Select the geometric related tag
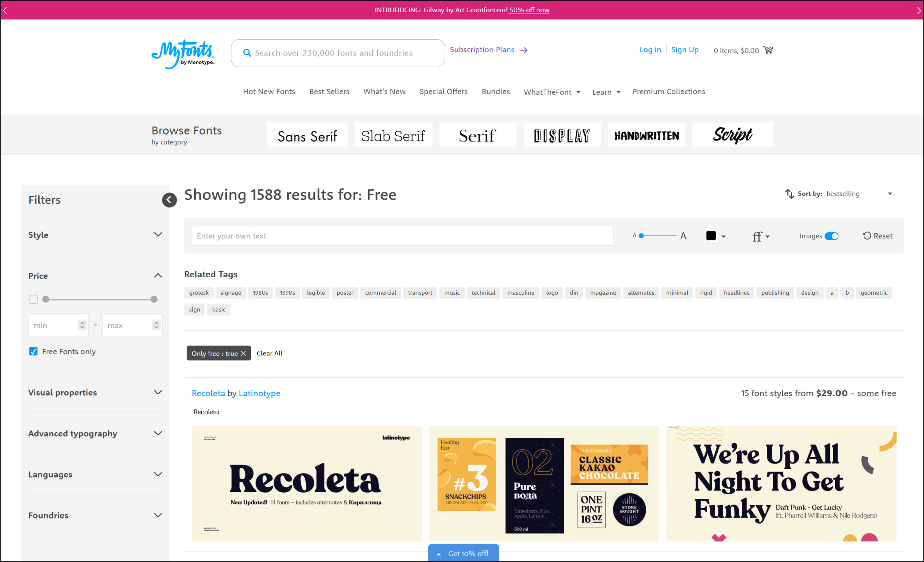The height and width of the screenshot is (562, 924). click(874, 293)
